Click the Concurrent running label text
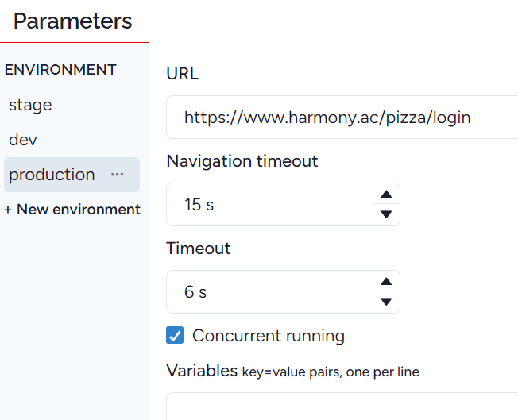 coord(269,336)
